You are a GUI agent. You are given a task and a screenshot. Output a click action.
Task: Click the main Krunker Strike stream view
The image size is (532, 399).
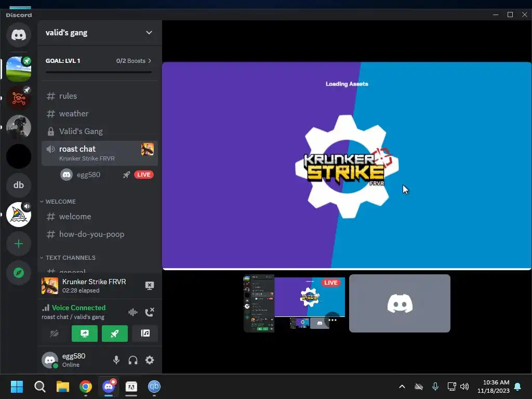click(347, 166)
